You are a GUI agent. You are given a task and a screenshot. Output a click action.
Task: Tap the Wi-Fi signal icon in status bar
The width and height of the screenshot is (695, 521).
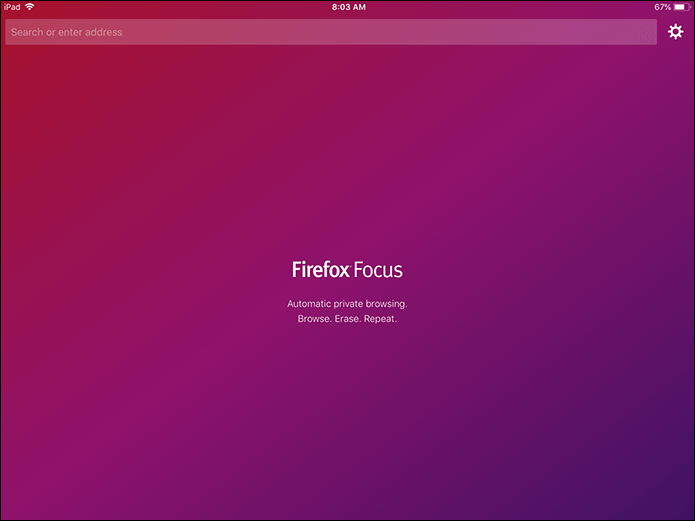pyautogui.click(x=31, y=7)
